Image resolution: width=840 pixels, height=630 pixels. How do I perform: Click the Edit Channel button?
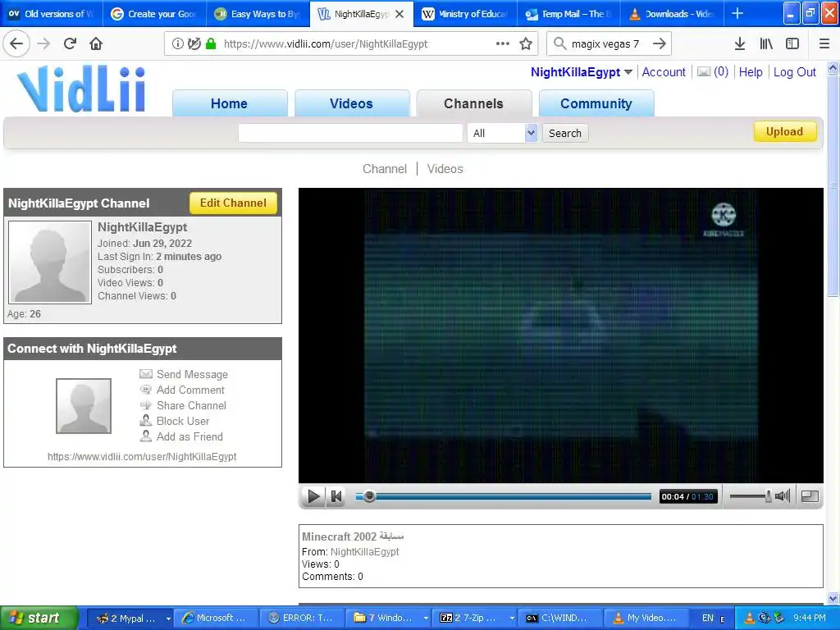pos(233,203)
